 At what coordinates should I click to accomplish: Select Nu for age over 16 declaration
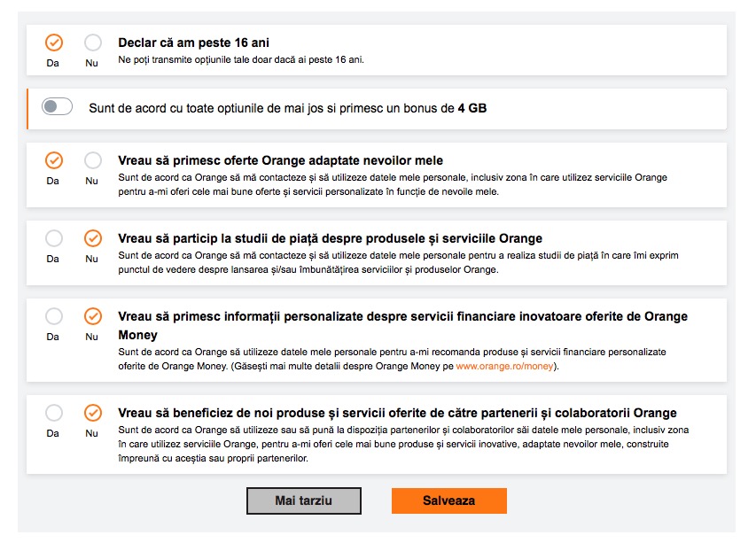click(92, 43)
